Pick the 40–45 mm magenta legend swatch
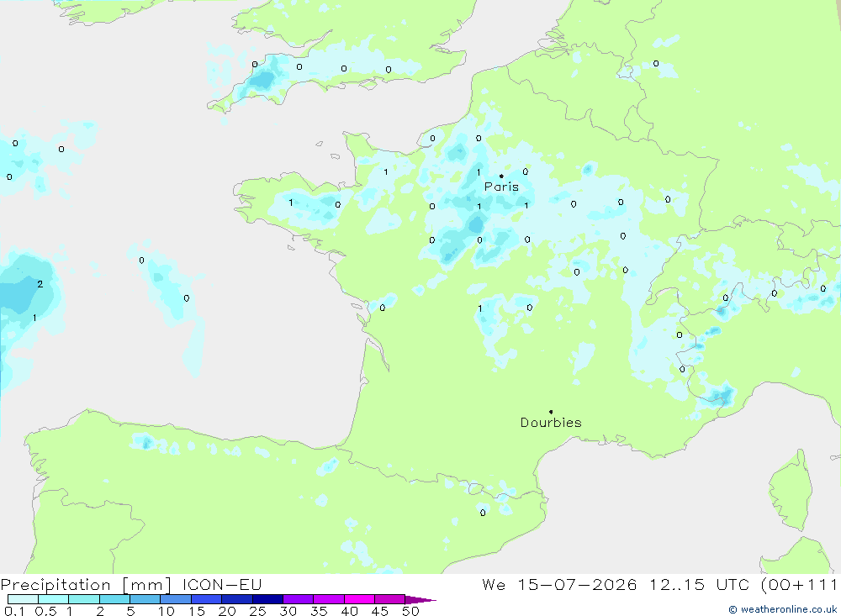This screenshot has width=841, height=616. pyautogui.click(x=359, y=599)
